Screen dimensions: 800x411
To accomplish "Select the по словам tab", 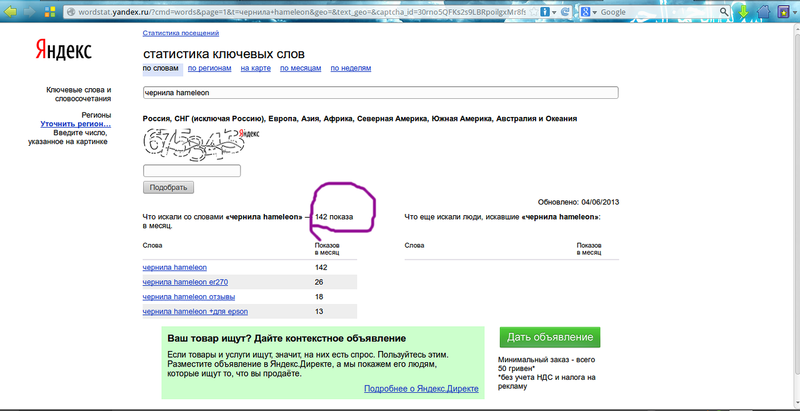I will tap(161, 68).
